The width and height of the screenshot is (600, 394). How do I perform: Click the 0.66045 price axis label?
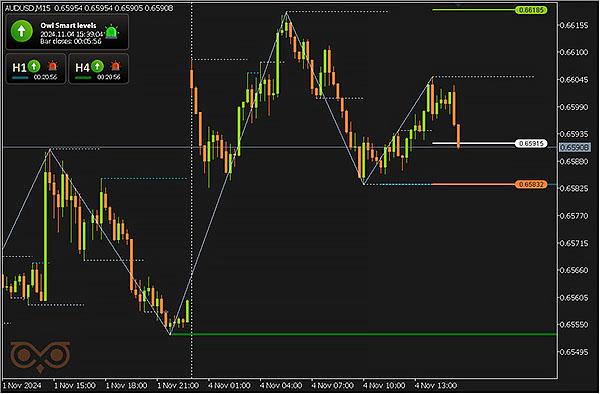[574, 80]
